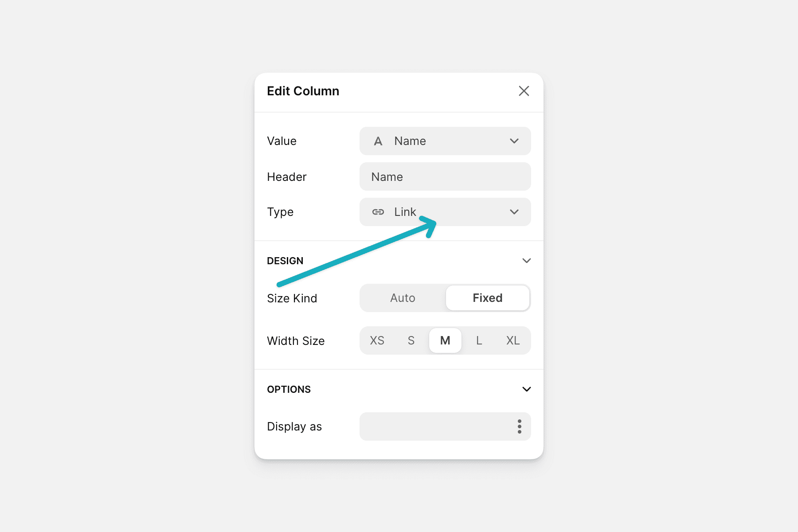Open the Type dropdown chevron
The width and height of the screenshot is (798, 532).
click(x=514, y=212)
